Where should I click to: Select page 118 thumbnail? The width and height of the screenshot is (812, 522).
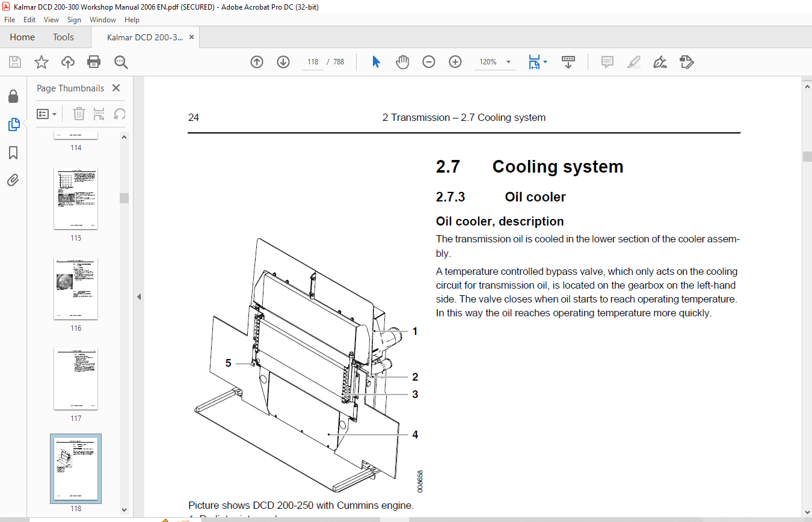pos(76,469)
